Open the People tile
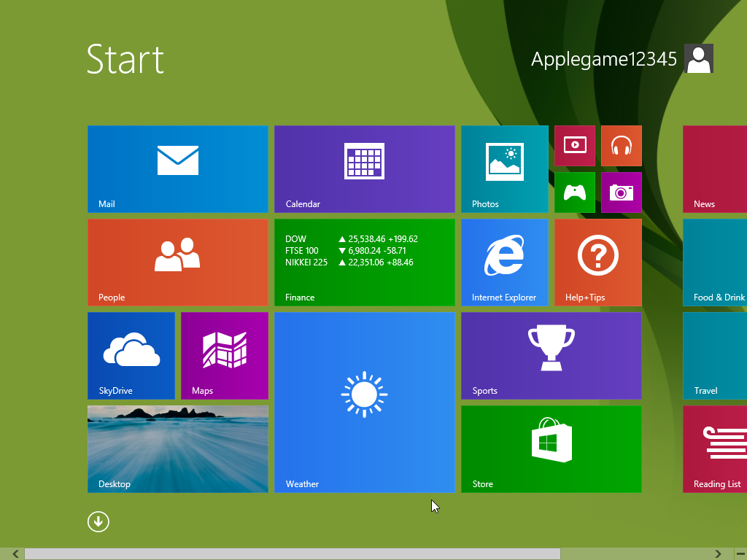The width and height of the screenshot is (747, 560). (x=177, y=262)
